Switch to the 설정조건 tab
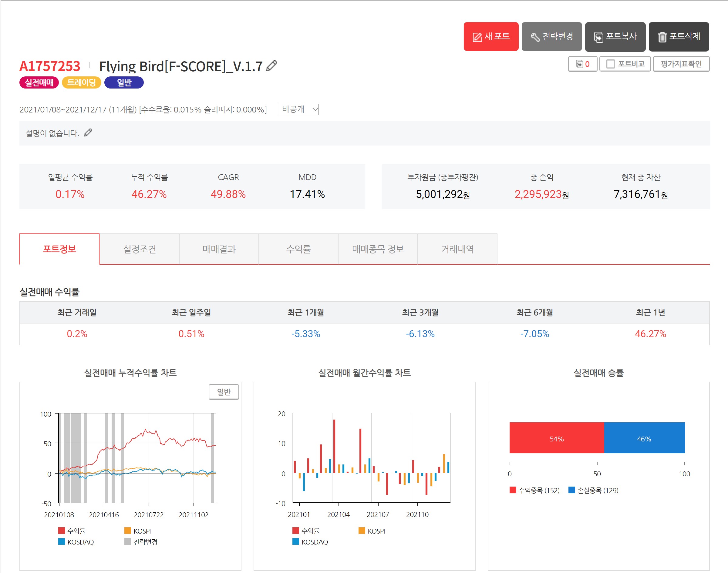 pos(139,249)
